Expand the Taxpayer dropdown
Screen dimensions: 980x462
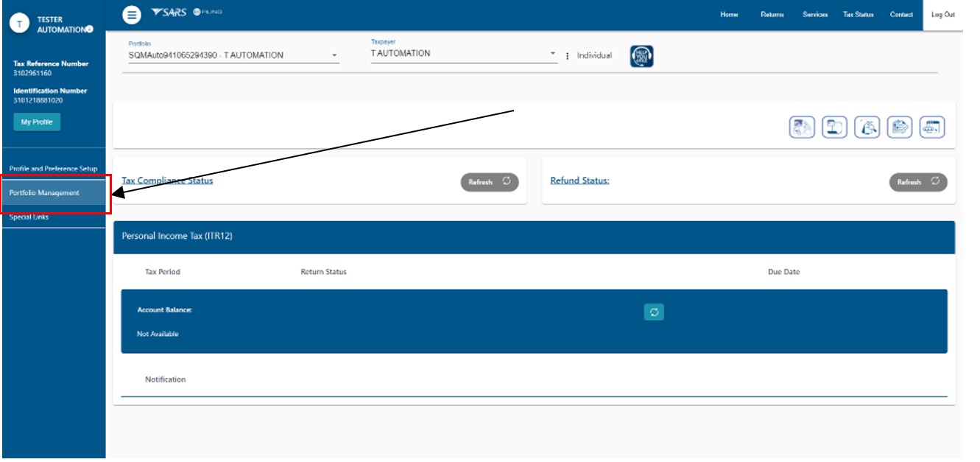pyautogui.click(x=464, y=54)
